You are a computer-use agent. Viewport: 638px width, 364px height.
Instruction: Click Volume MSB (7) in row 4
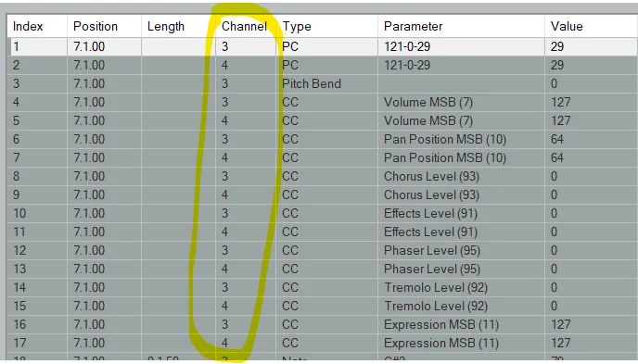pos(461,102)
